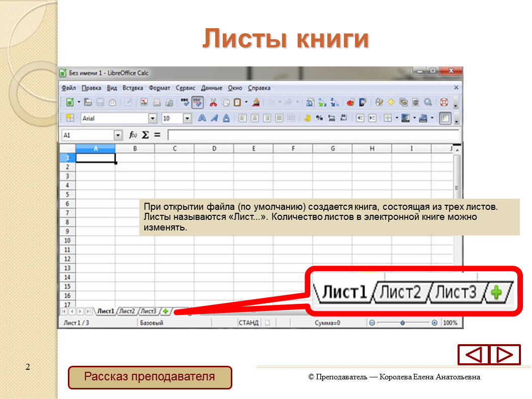Apply Currency number format icon
This screenshot has width=532, height=399.
pos(307,118)
